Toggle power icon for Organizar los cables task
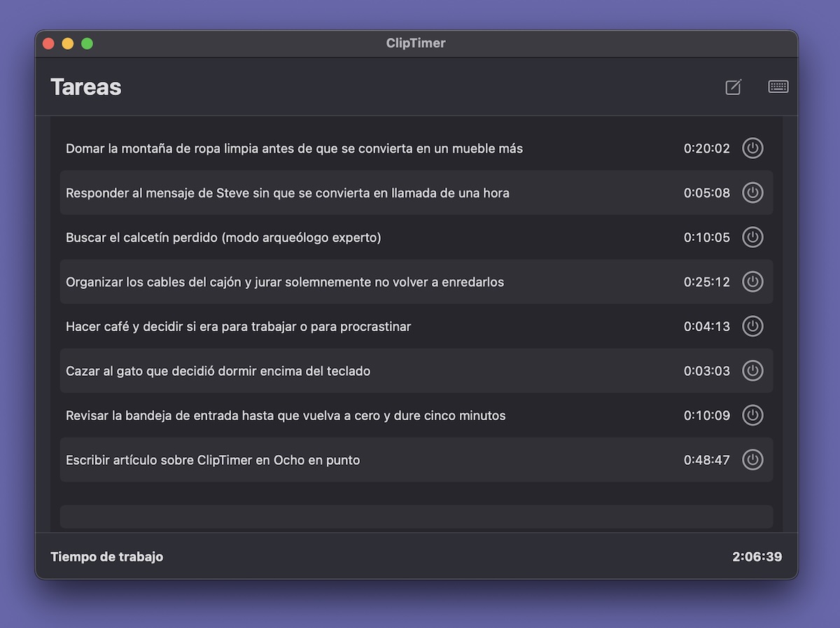Viewport: 840px width, 628px height. [752, 281]
